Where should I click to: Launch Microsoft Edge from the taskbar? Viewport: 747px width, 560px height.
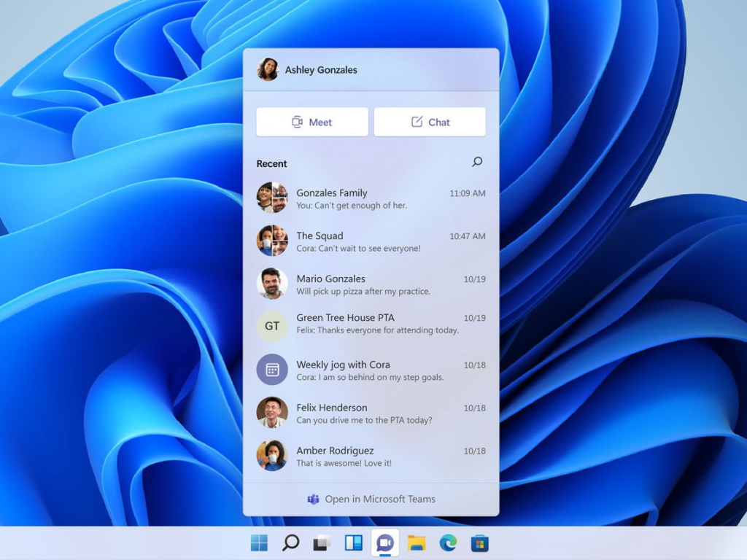(448, 542)
